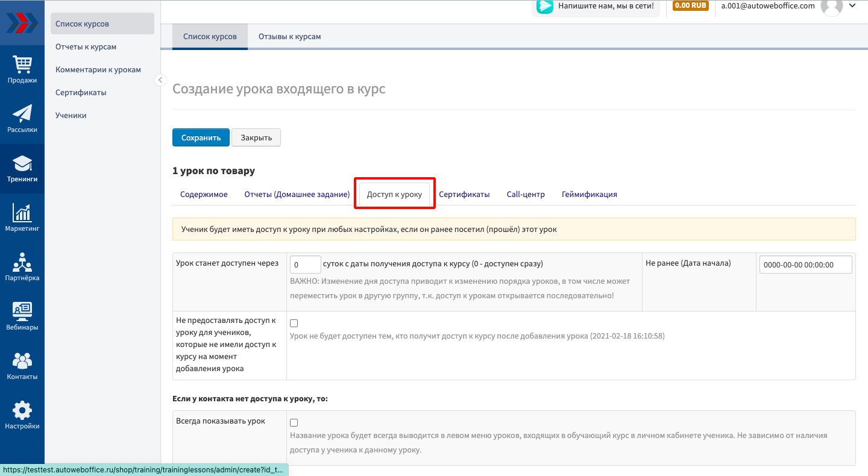Open Отчеты к курсам in sidebar

(x=86, y=46)
